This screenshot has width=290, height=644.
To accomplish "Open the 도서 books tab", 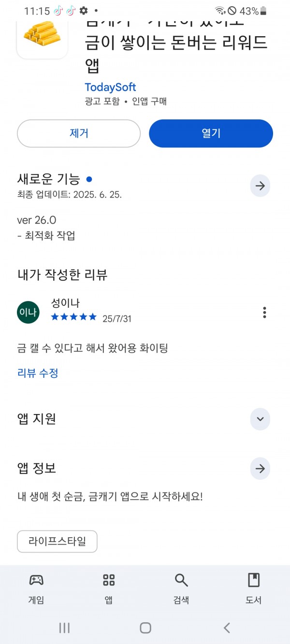I will pos(254,589).
